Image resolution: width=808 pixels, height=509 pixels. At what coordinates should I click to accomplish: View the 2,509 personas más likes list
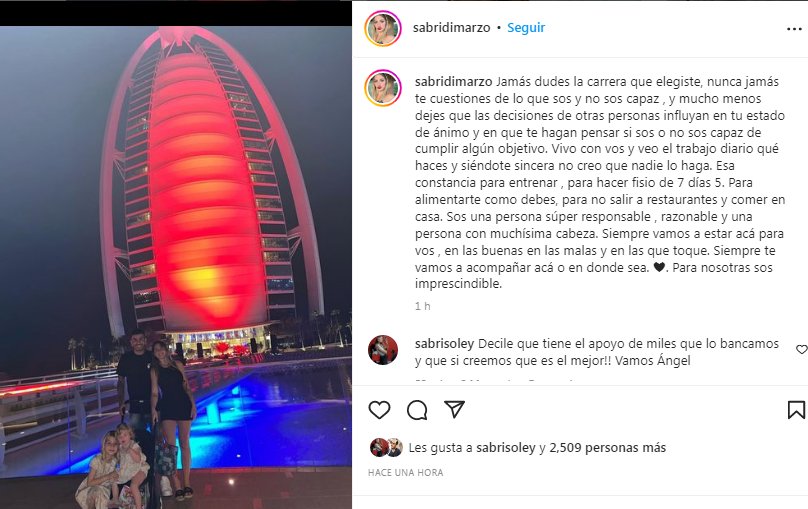coord(608,448)
